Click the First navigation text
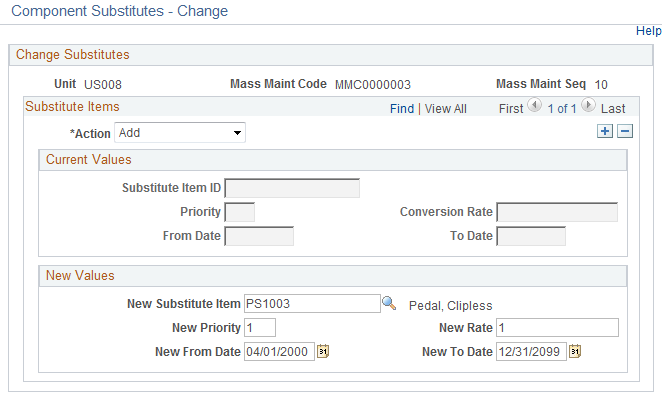The width and height of the screenshot is (662, 394). click(x=511, y=109)
